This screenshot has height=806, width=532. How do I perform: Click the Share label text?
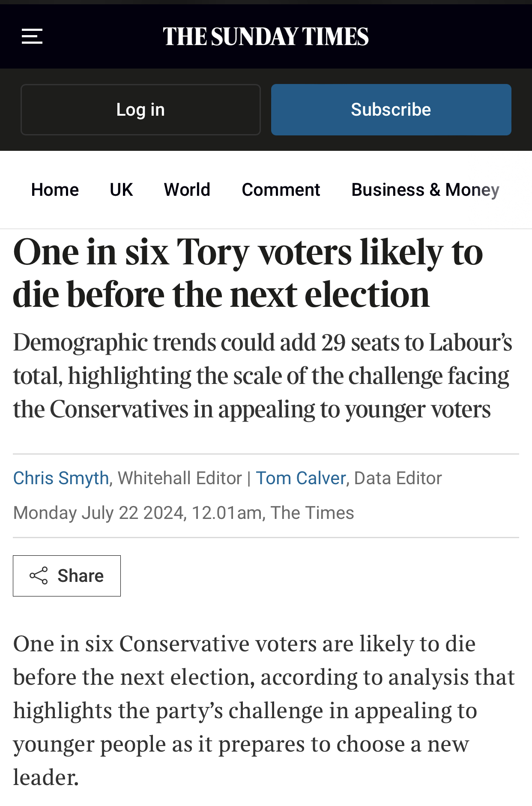(x=81, y=576)
